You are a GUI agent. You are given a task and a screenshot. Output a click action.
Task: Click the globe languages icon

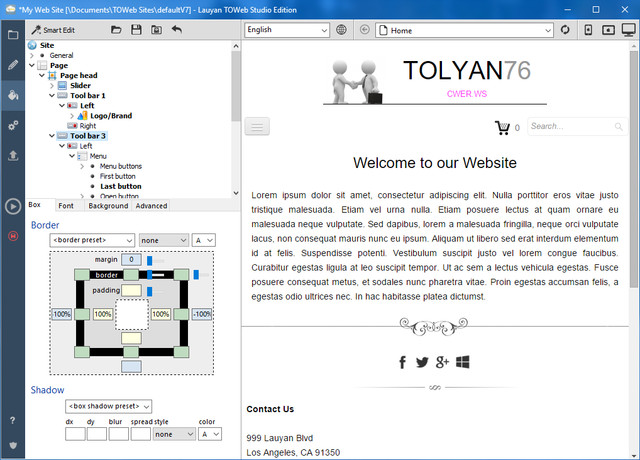tap(341, 30)
